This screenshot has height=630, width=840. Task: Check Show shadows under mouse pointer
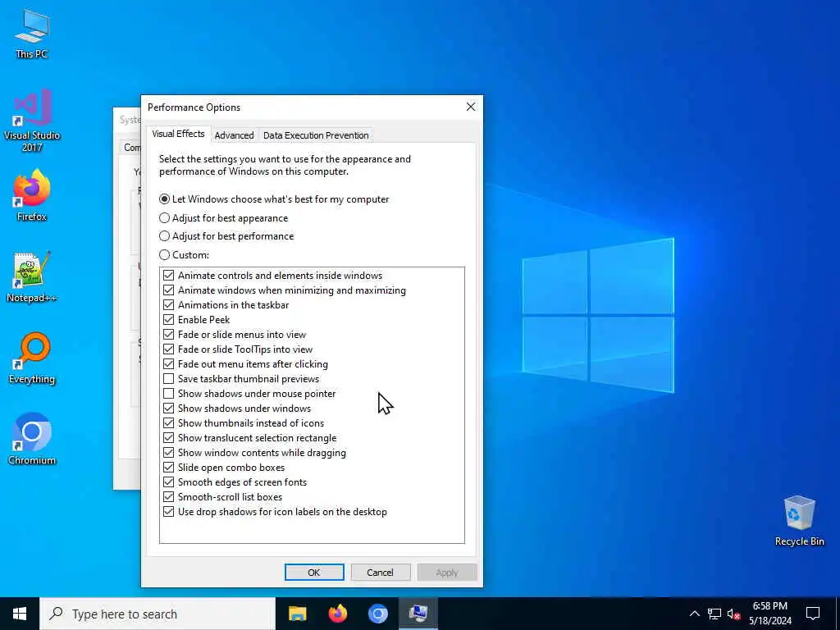pos(168,394)
